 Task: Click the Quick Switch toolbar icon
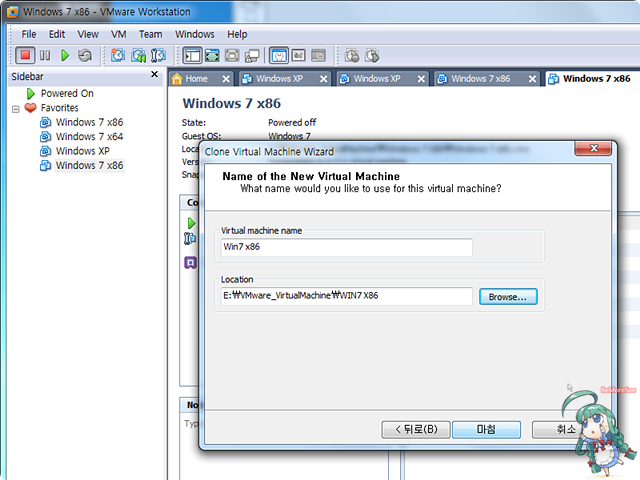[x=212, y=55]
